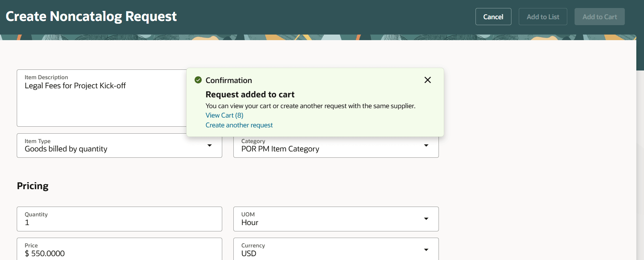
Task: Click the Pricing section heading
Action: 33,186
